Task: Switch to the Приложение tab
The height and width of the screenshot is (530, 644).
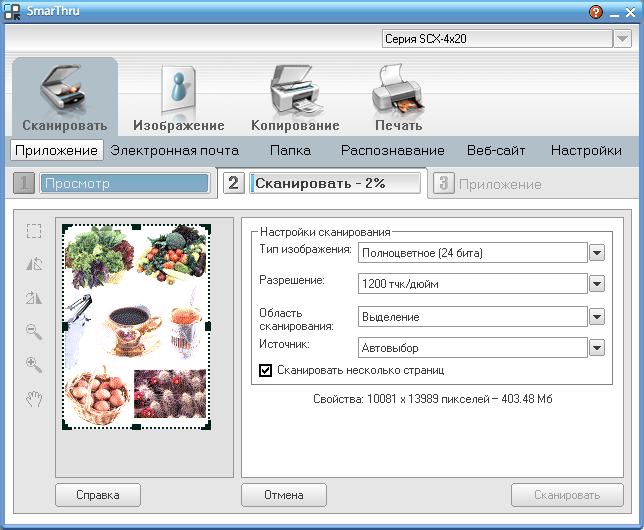Action: [56, 150]
